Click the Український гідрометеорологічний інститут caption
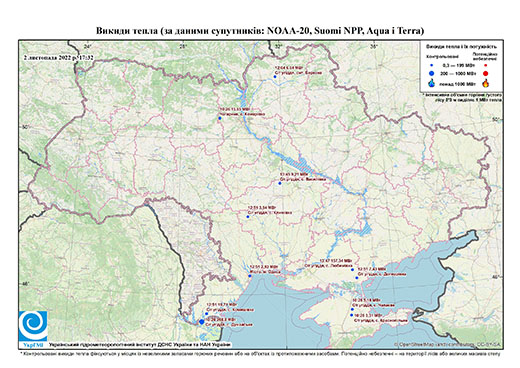Screen dimensions: 520x368 coord(140,344)
